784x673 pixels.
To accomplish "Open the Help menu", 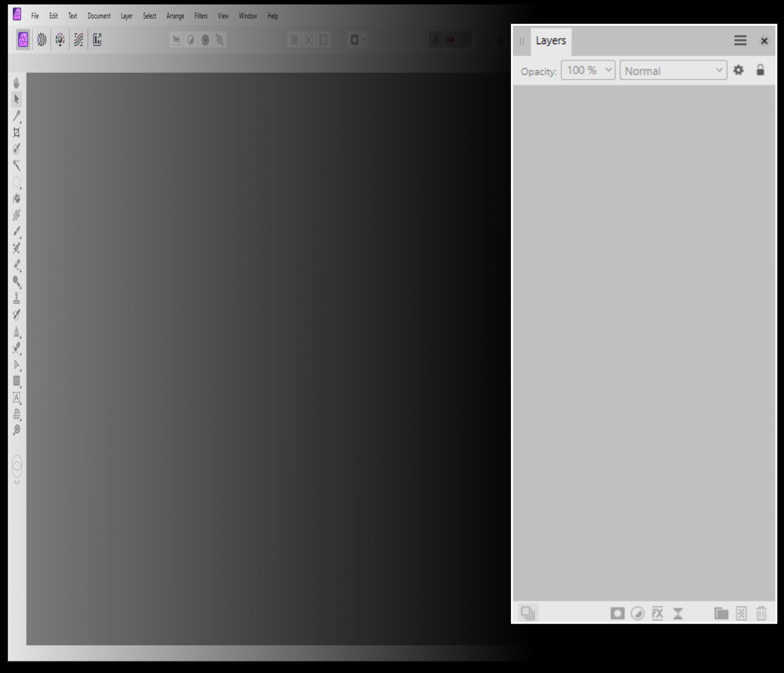I will tap(273, 16).
